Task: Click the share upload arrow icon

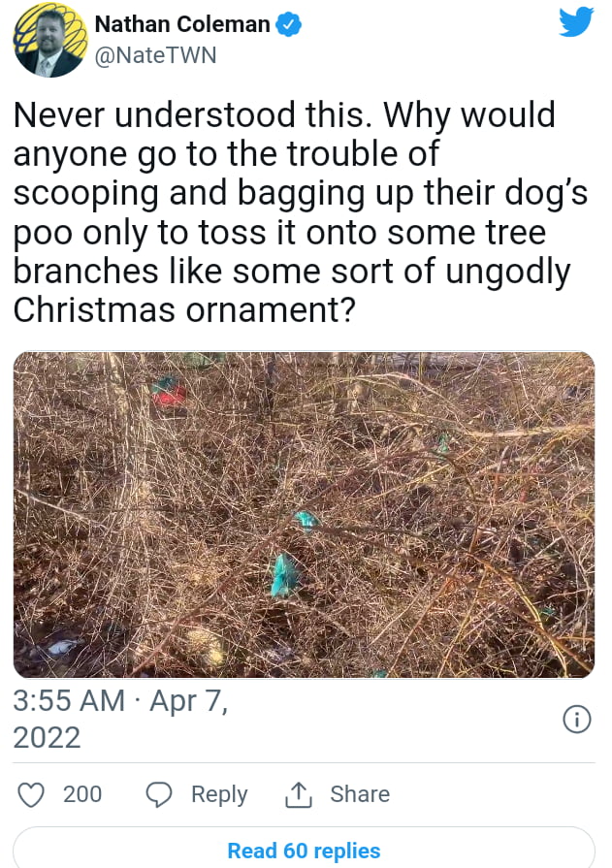Action: pyautogui.click(x=299, y=794)
